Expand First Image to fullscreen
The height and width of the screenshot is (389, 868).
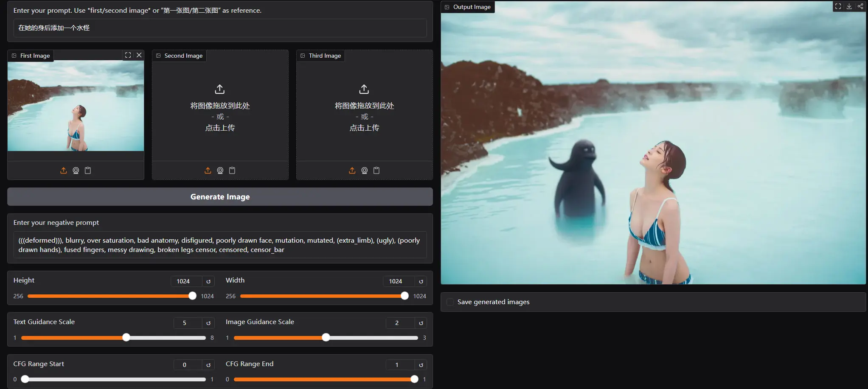pos(128,55)
